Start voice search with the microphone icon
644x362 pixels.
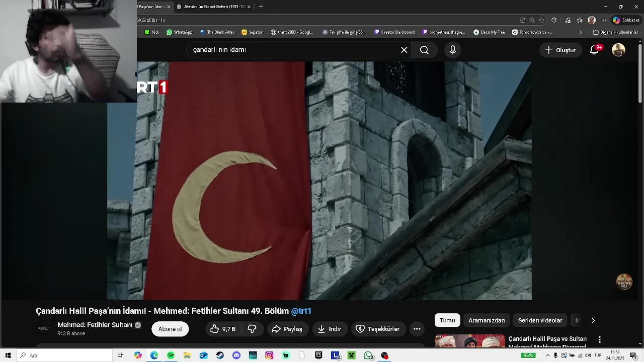click(x=452, y=50)
